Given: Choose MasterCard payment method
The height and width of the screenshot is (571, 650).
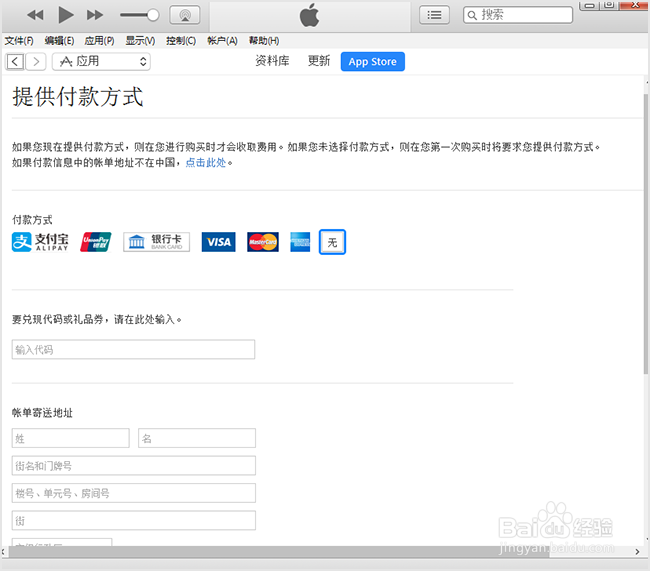Looking at the screenshot, I should [x=263, y=242].
